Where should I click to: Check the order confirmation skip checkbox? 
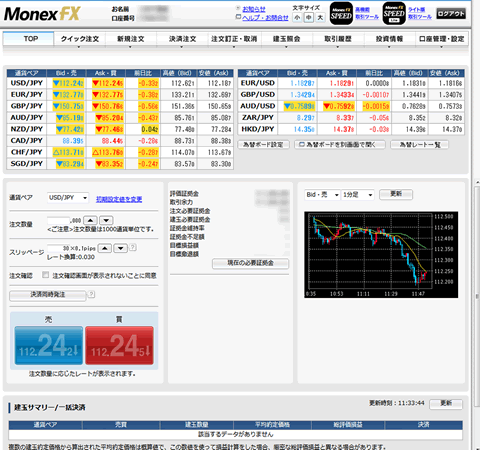coord(46,275)
